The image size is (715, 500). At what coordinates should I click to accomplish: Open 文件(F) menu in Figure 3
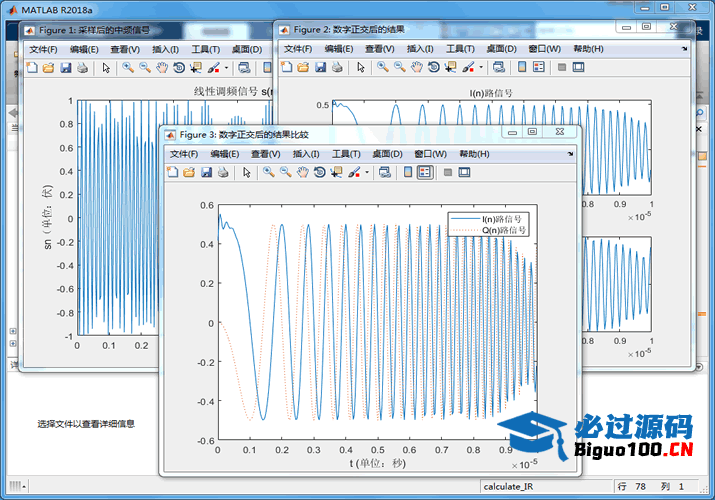click(184, 154)
